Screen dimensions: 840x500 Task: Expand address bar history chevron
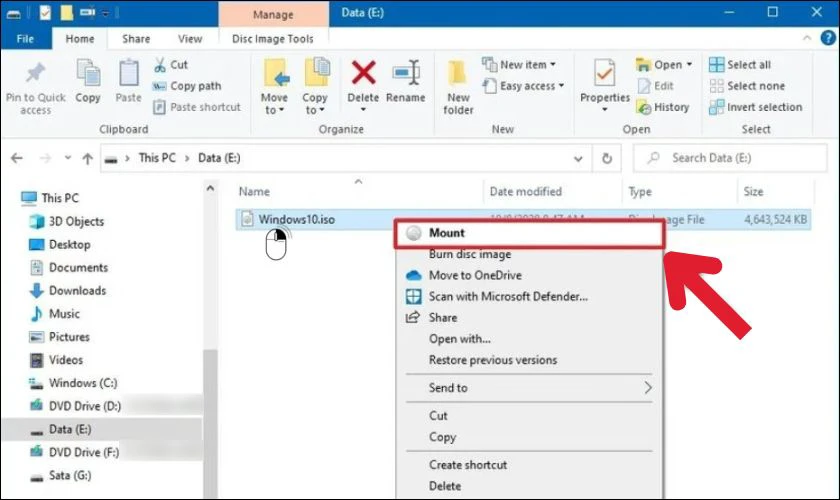(x=578, y=159)
